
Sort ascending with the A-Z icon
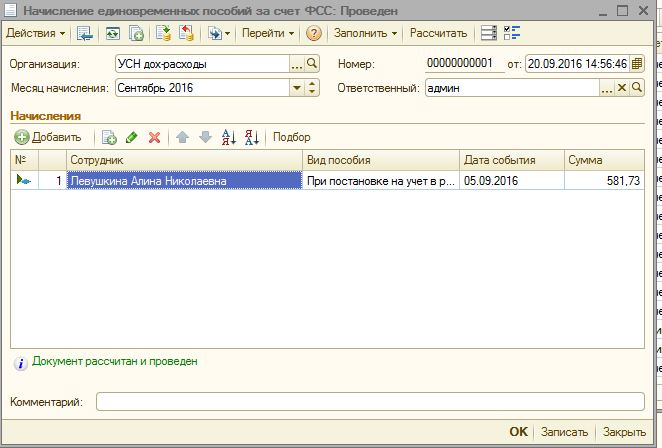click(228, 137)
